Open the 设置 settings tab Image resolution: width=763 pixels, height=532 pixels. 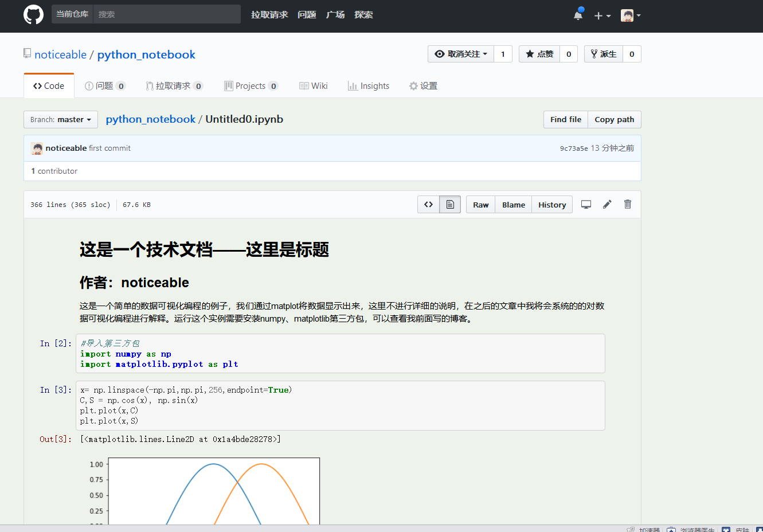pyautogui.click(x=423, y=86)
